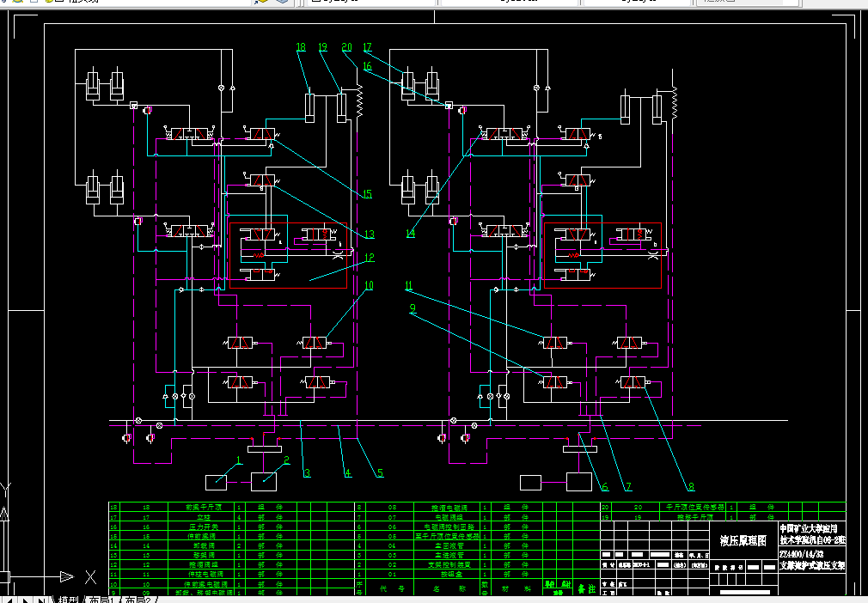Switch to the 模型 (Model) tab

coord(69,600)
